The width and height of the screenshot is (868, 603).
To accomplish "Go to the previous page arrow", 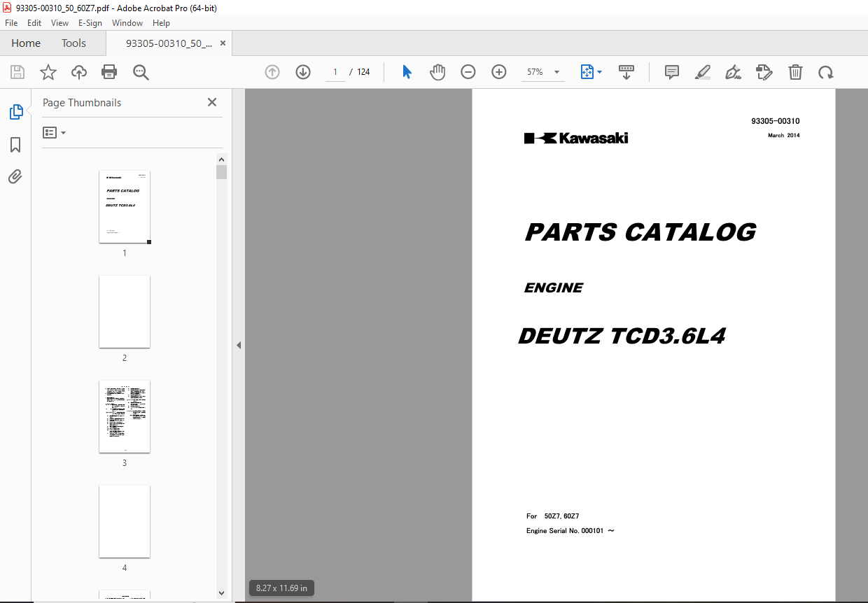I will [272, 72].
